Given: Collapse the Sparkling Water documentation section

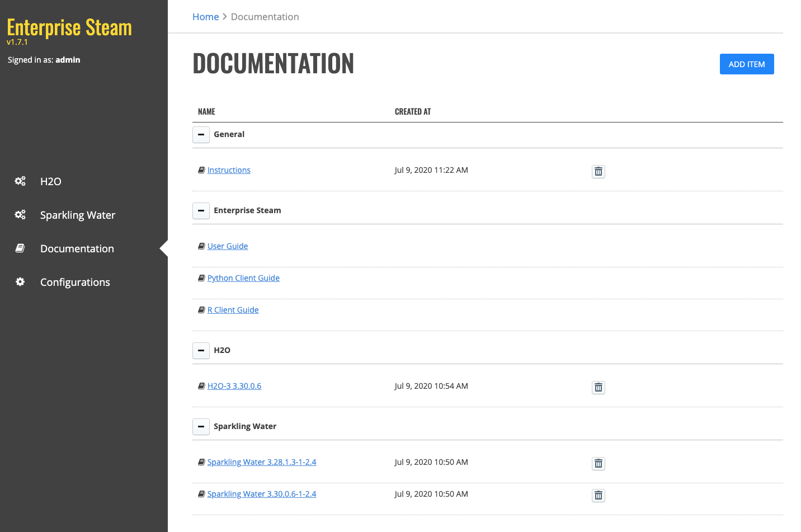Looking at the screenshot, I should pos(201,427).
